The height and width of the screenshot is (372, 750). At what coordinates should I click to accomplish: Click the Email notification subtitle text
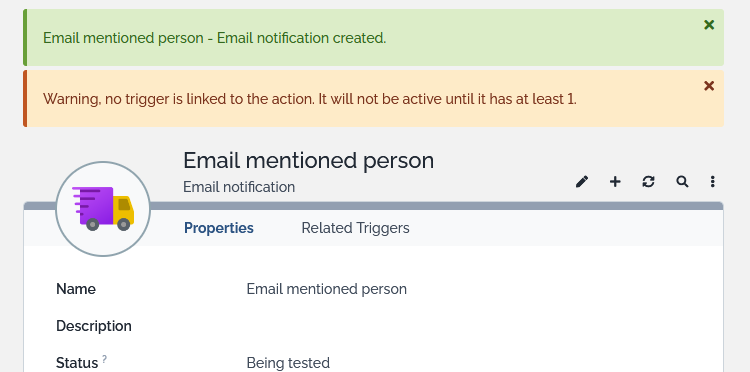[x=239, y=187]
